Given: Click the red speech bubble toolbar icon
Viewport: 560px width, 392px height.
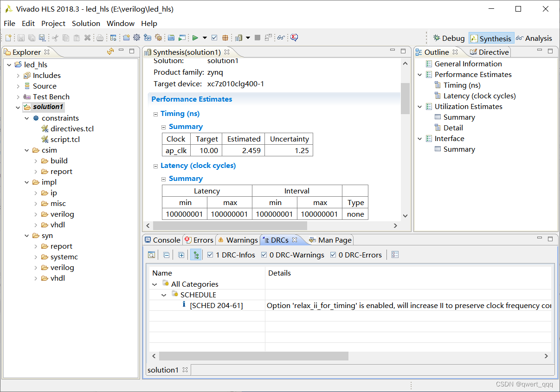Looking at the screenshot, I should [294, 38].
